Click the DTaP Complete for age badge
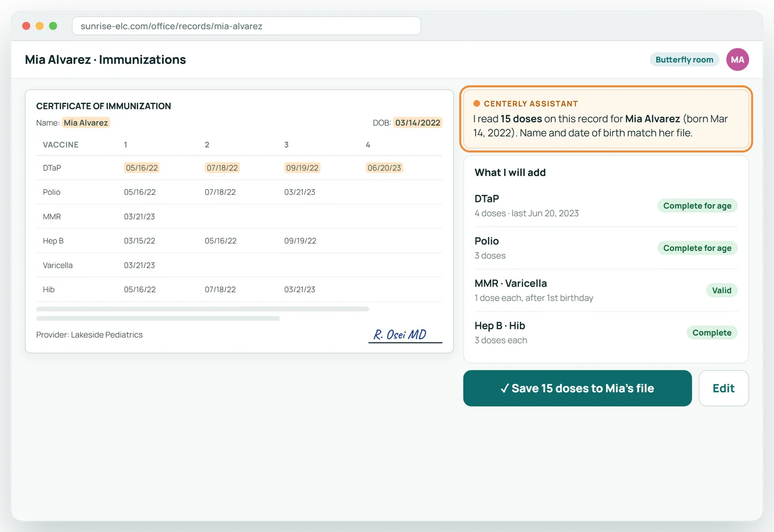 [x=697, y=206]
